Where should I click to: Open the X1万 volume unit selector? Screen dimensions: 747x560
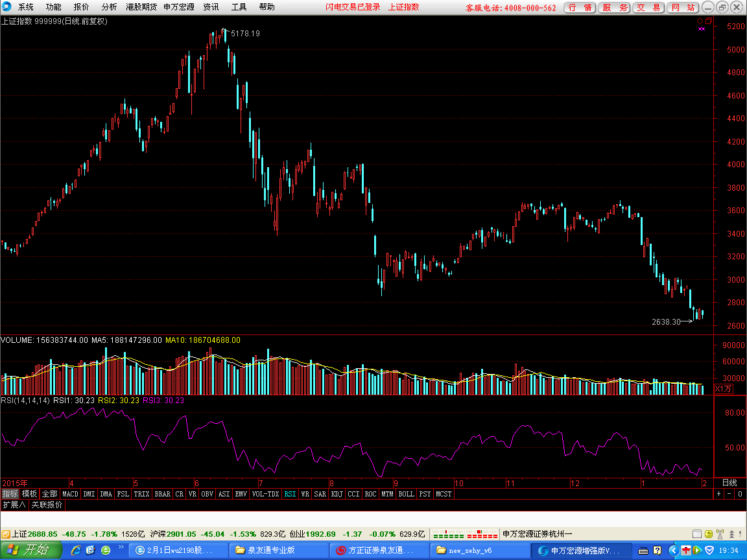tap(724, 389)
